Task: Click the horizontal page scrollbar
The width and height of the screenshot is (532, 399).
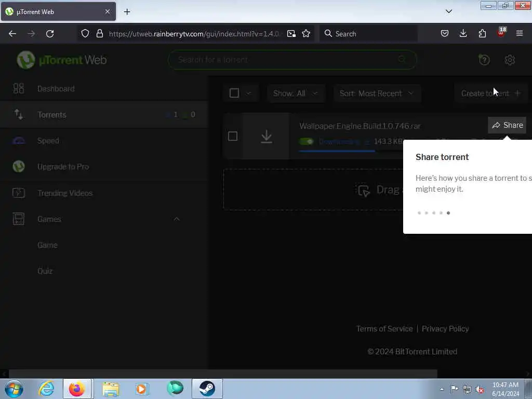Action: click(223, 374)
